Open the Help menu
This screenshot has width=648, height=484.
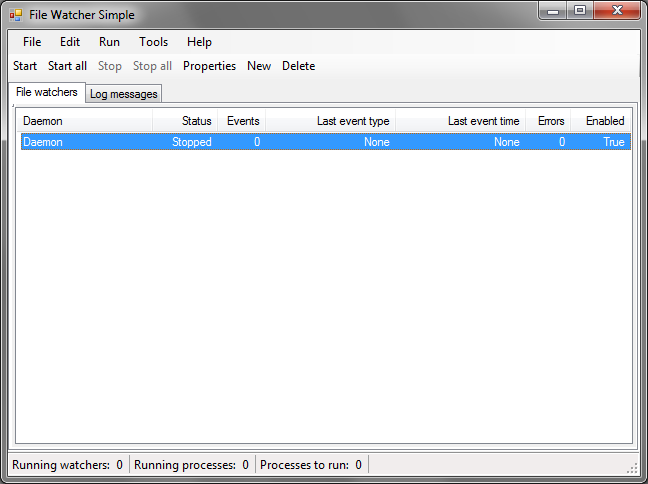(x=199, y=42)
